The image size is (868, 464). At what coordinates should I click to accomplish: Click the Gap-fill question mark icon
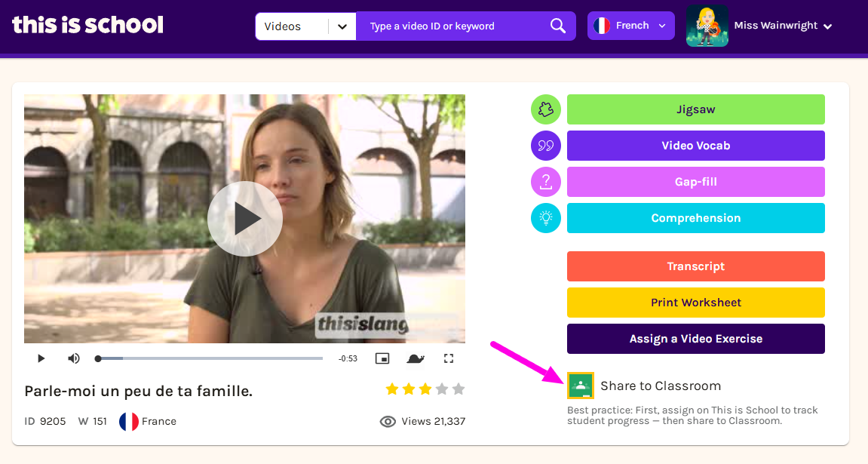click(x=546, y=182)
